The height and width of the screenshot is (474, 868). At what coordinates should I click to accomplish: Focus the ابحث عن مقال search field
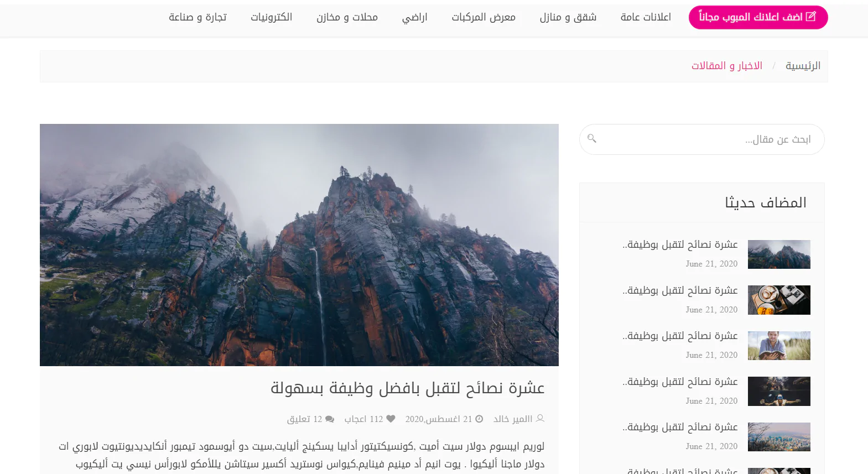[701, 139]
